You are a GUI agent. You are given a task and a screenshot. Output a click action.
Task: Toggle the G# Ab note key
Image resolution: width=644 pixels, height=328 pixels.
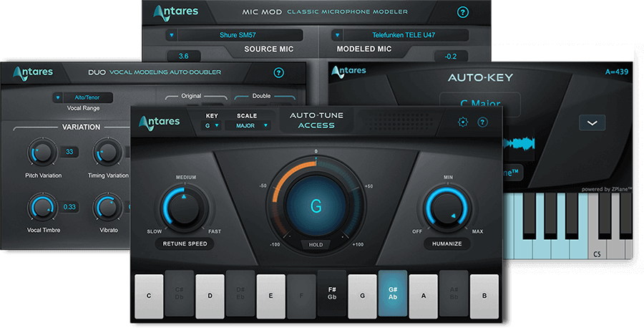point(393,293)
